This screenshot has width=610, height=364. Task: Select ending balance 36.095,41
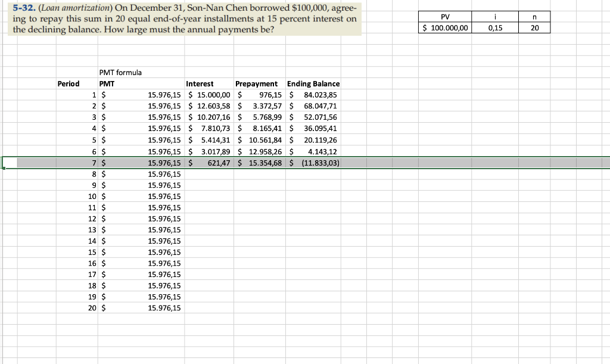[313, 129]
